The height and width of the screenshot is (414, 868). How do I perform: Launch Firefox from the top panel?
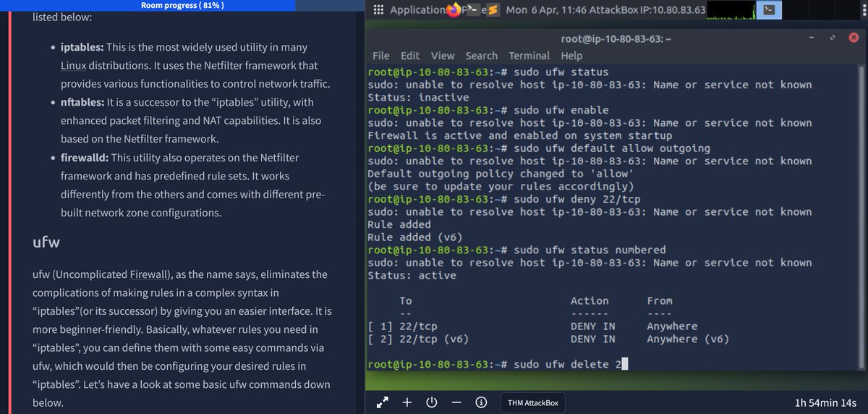454,10
